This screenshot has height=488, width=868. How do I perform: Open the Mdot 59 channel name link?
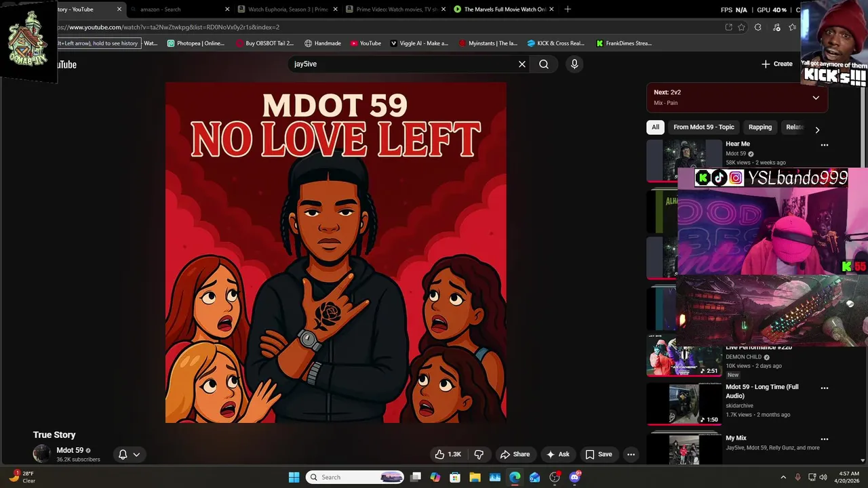coord(70,450)
